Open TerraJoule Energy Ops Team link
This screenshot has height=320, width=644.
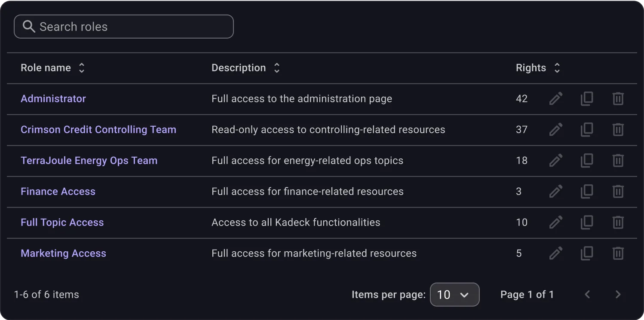click(89, 161)
